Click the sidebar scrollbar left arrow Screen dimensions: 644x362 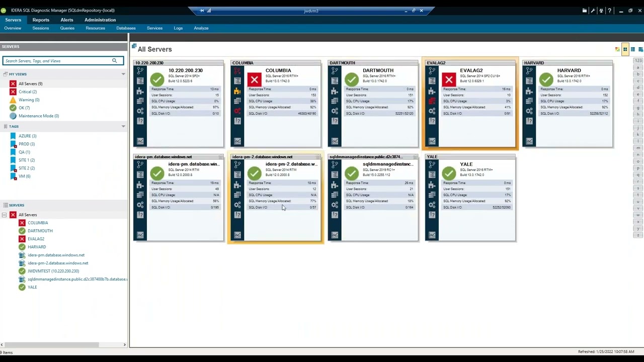[2, 344]
